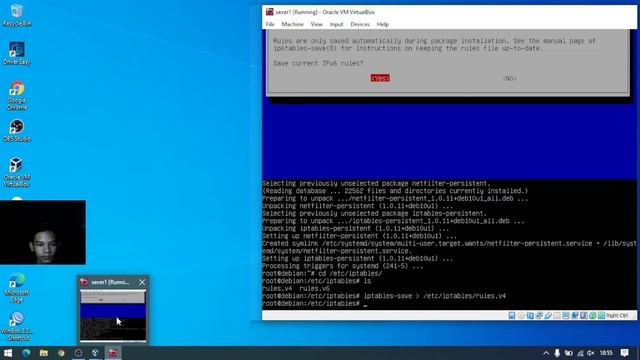Choose <Yes> to save IPv6 rules
640x360 pixels.
point(380,78)
